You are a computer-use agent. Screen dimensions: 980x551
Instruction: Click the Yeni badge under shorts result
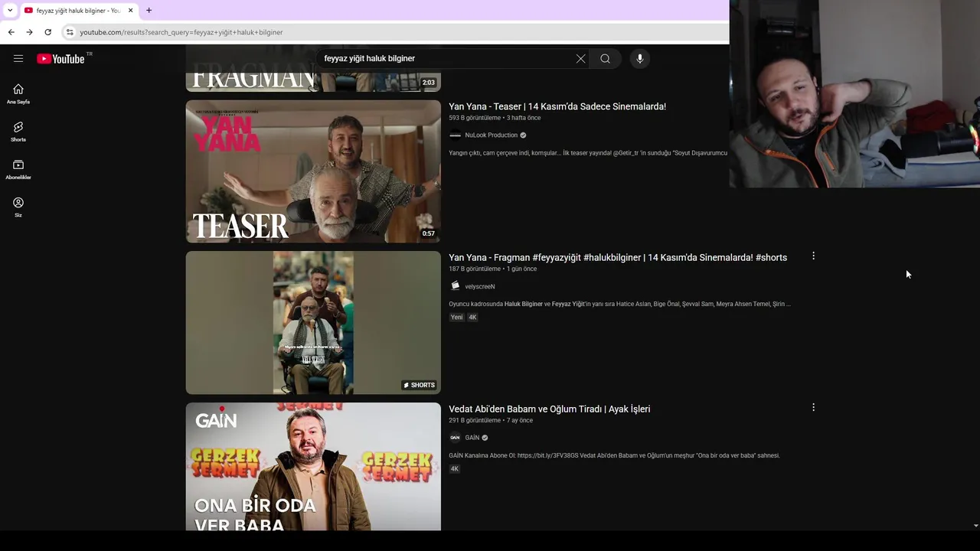pyautogui.click(x=456, y=317)
